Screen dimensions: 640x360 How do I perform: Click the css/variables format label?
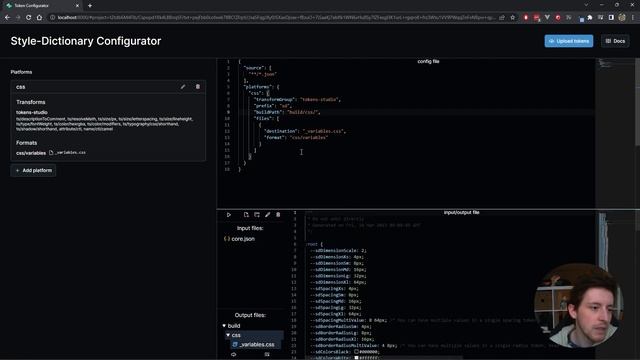point(31,153)
